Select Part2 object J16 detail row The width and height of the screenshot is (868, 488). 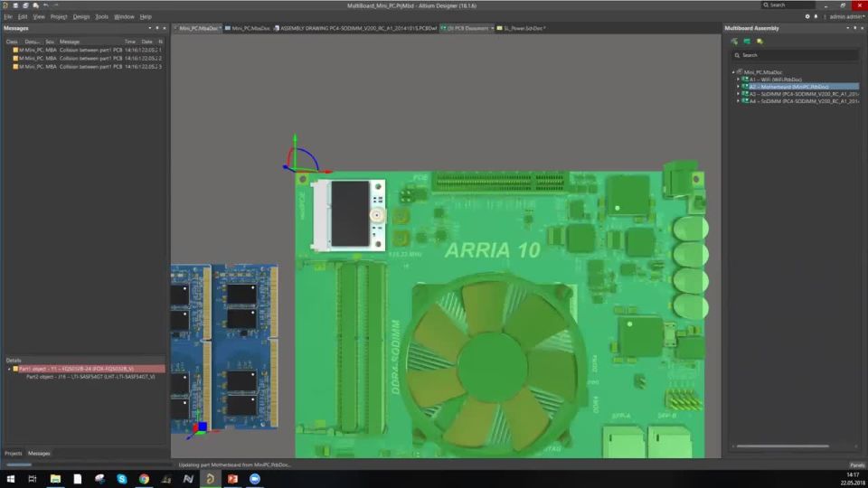(90, 377)
